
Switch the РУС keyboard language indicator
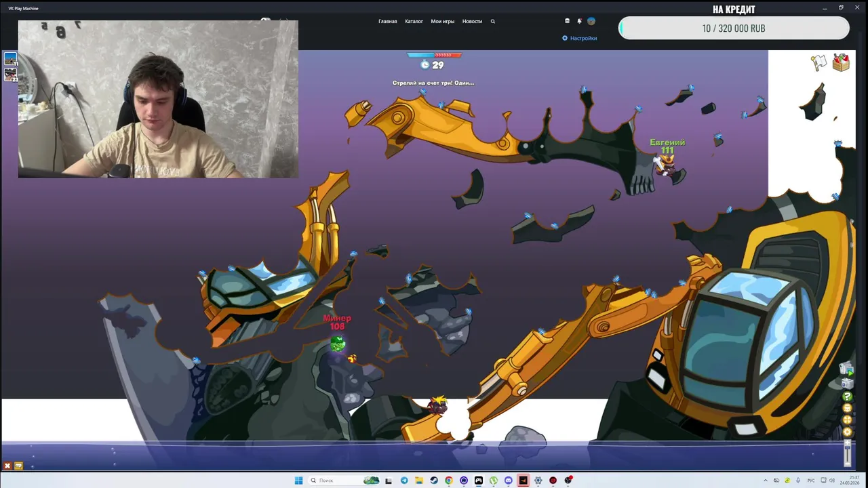point(811,481)
